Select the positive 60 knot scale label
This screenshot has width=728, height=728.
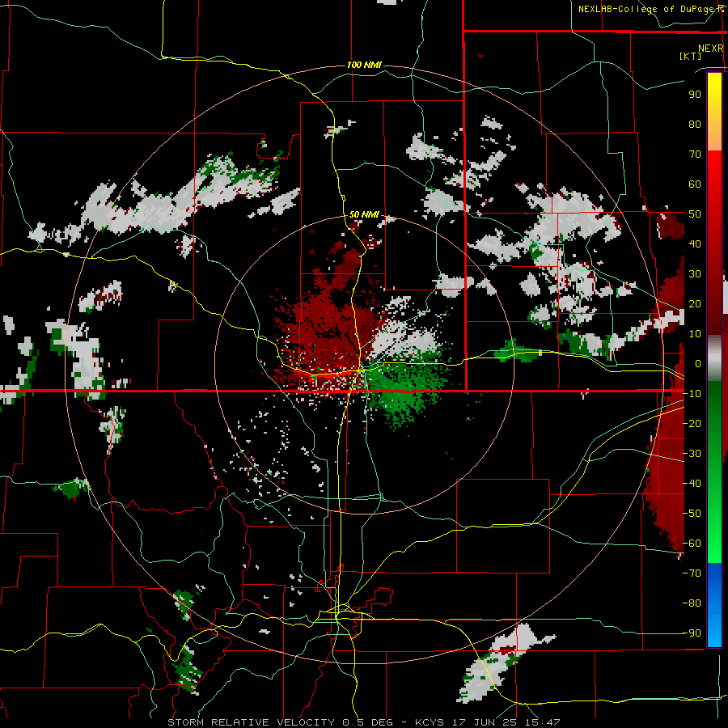(695, 184)
